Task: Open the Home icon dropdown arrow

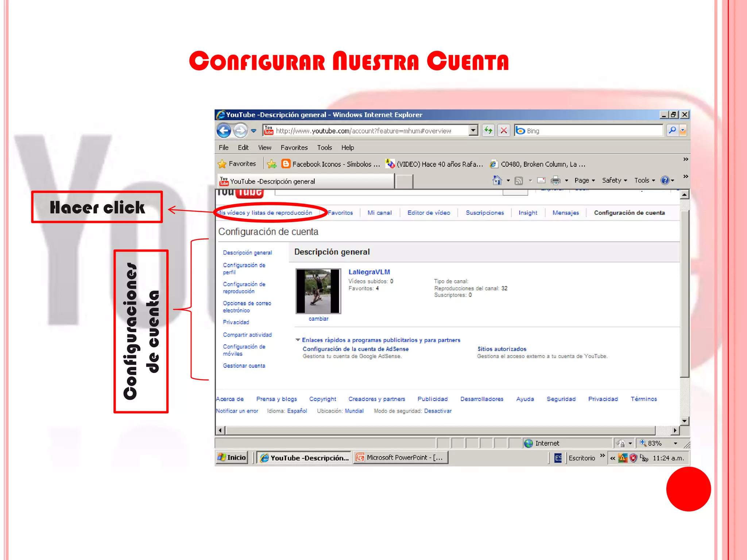Action: click(x=508, y=180)
